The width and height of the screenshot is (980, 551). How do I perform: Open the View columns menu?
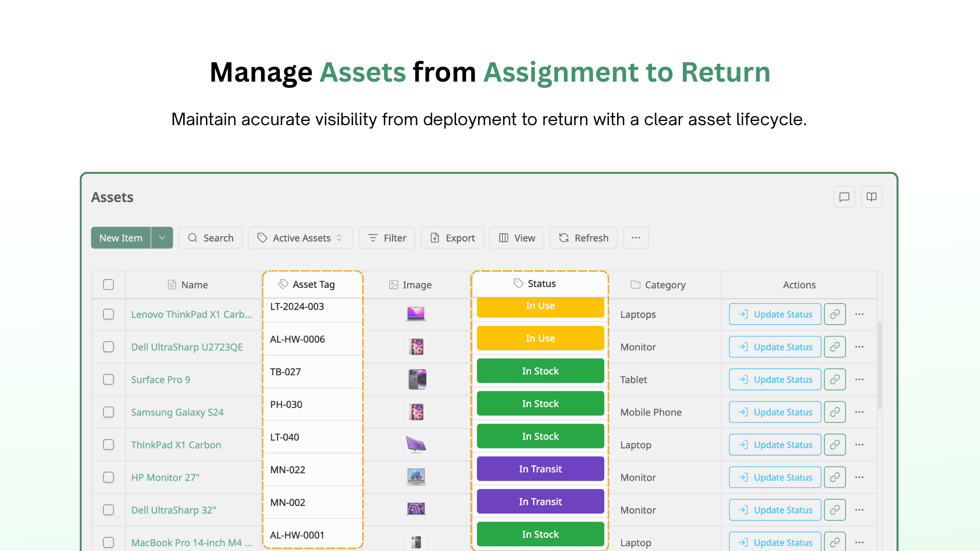point(517,238)
